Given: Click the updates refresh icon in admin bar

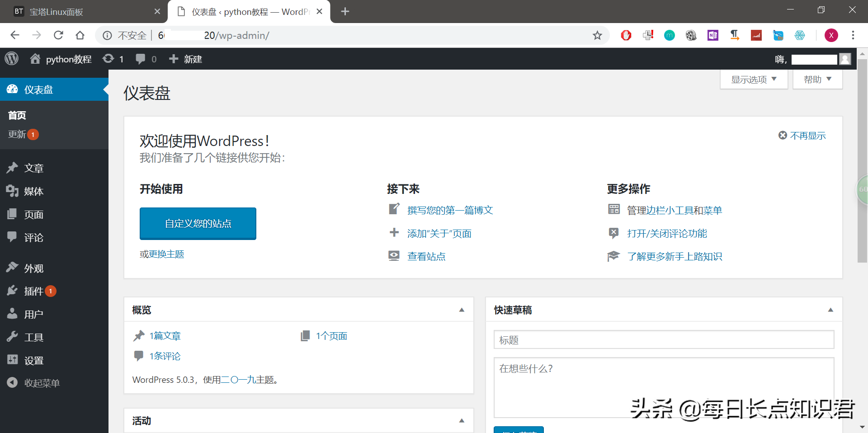Looking at the screenshot, I should pyautogui.click(x=108, y=59).
